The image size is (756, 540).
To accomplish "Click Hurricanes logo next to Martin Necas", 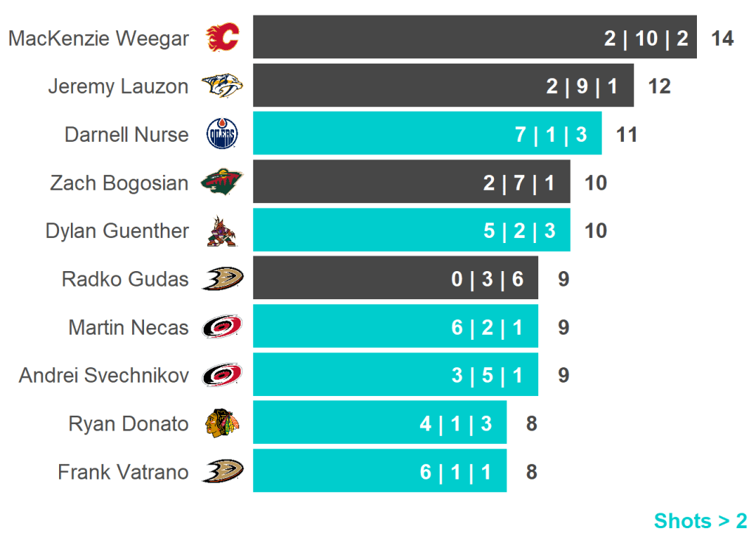I will (x=222, y=327).
